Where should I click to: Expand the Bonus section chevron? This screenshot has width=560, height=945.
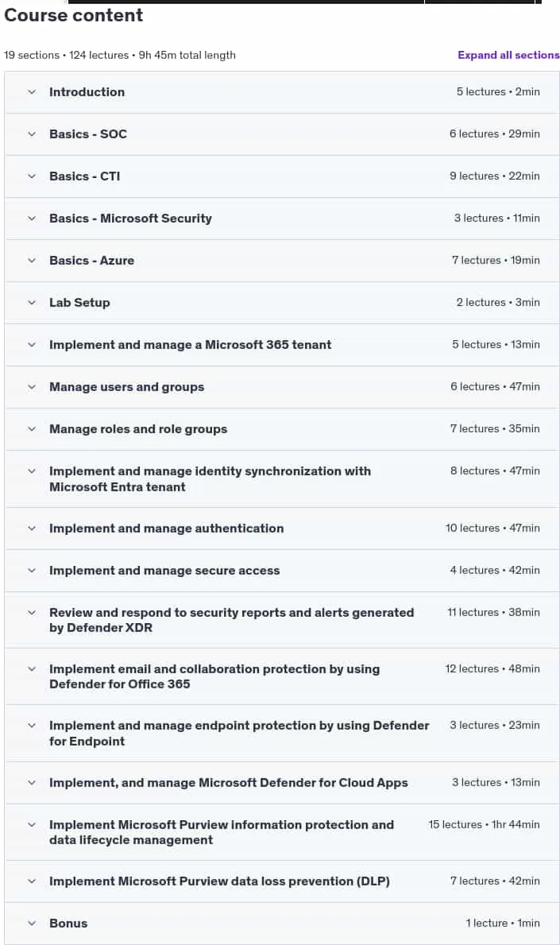point(32,924)
